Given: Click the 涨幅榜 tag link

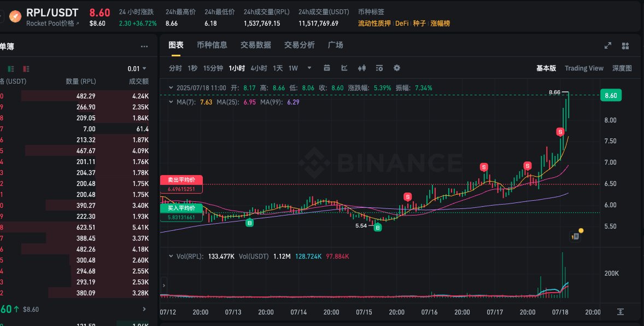Looking at the screenshot, I should tap(440, 24).
